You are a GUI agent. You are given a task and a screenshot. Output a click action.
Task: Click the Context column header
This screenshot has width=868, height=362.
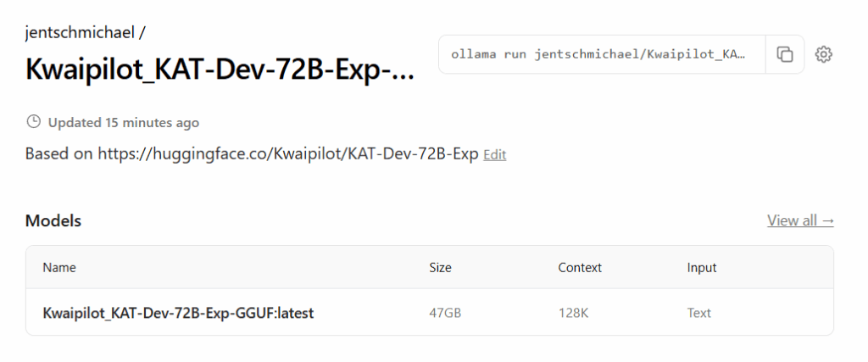580,267
